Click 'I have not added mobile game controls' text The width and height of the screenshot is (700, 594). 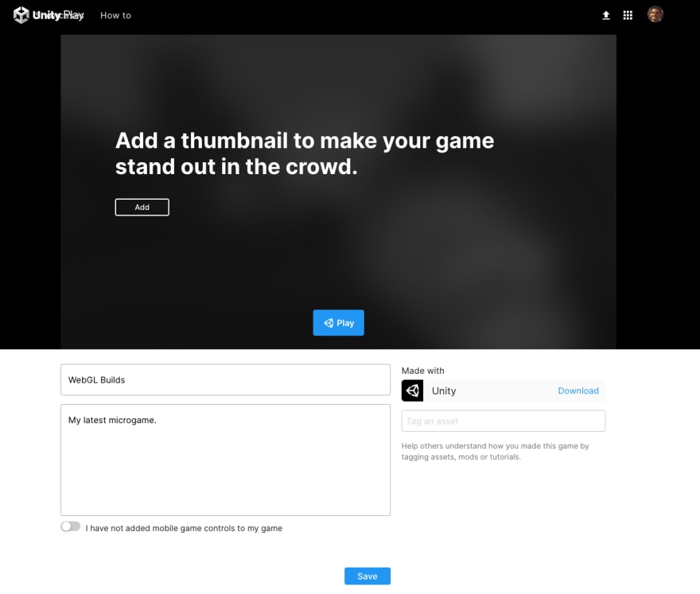tap(184, 528)
